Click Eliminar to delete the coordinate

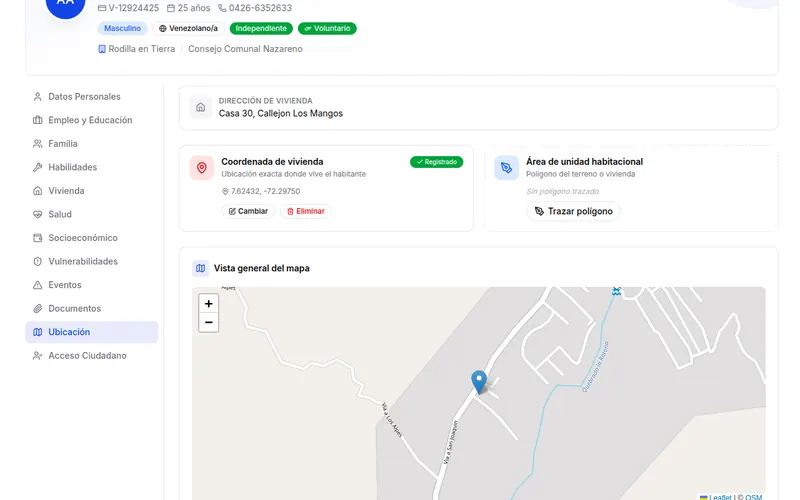(306, 211)
